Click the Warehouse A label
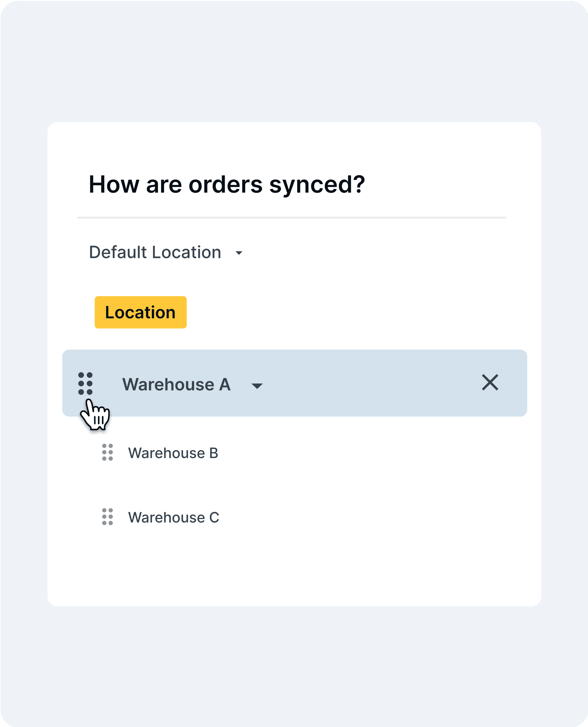The height and width of the screenshot is (727, 588). (176, 384)
